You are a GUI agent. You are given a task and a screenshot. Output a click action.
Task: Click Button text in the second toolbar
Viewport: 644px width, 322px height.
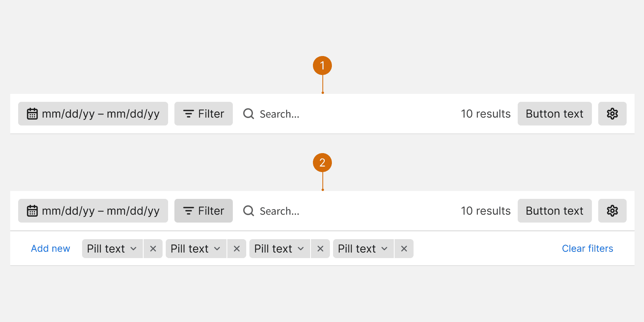555,211
